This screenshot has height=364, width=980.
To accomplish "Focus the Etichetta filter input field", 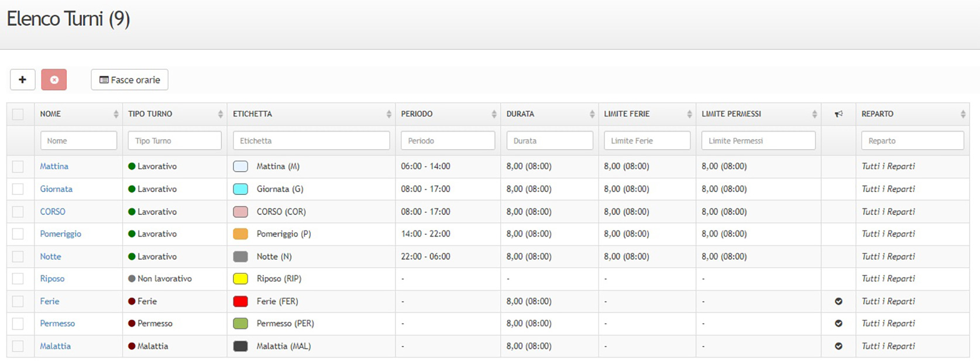I will (311, 141).
